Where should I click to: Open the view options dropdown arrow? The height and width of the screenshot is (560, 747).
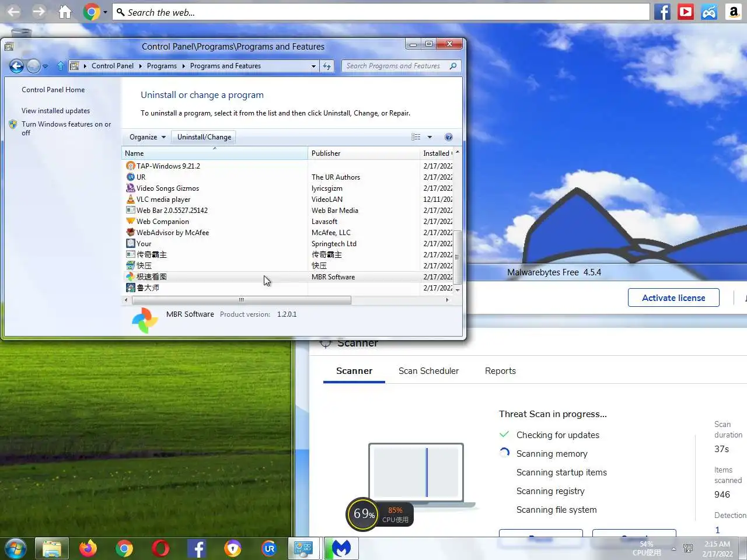coord(430,137)
